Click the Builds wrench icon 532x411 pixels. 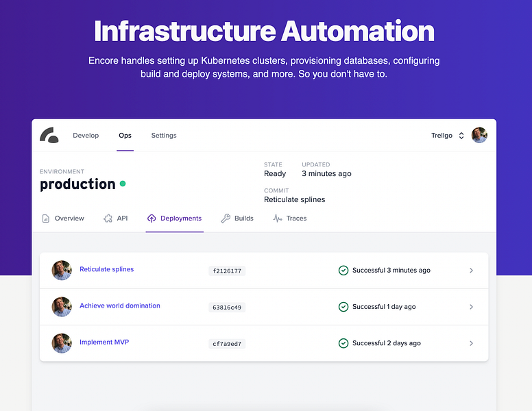pos(226,219)
